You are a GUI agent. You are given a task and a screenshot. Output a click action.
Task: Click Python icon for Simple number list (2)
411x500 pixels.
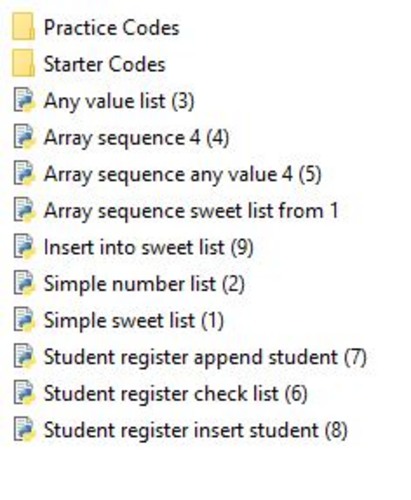click(x=24, y=283)
